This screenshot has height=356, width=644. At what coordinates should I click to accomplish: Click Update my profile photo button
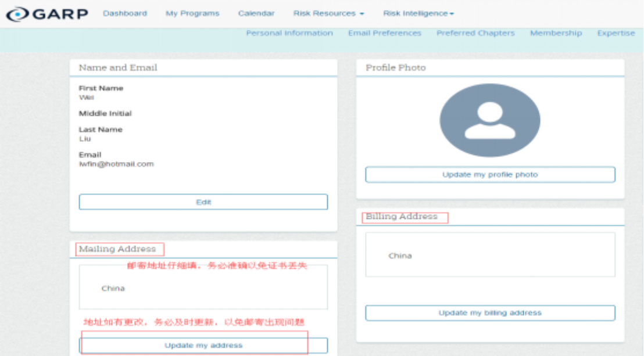pos(490,174)
